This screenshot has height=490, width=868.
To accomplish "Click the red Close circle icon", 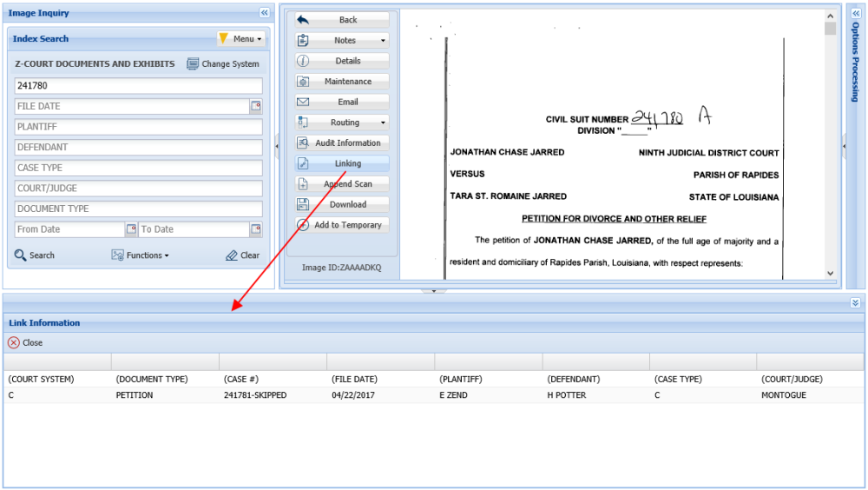I will pos(14,342).
